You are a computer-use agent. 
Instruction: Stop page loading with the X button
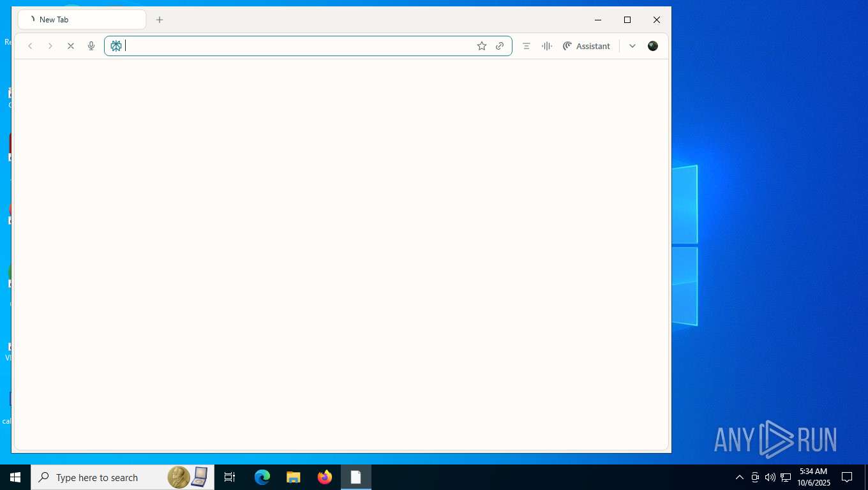pyautogui.click(x=71, y=46)
